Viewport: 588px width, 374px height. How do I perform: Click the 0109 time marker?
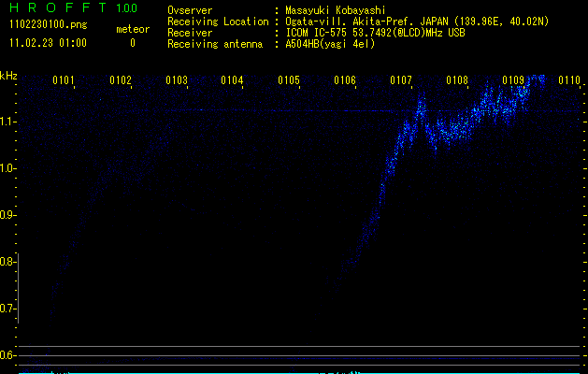[x=513, y=80]
